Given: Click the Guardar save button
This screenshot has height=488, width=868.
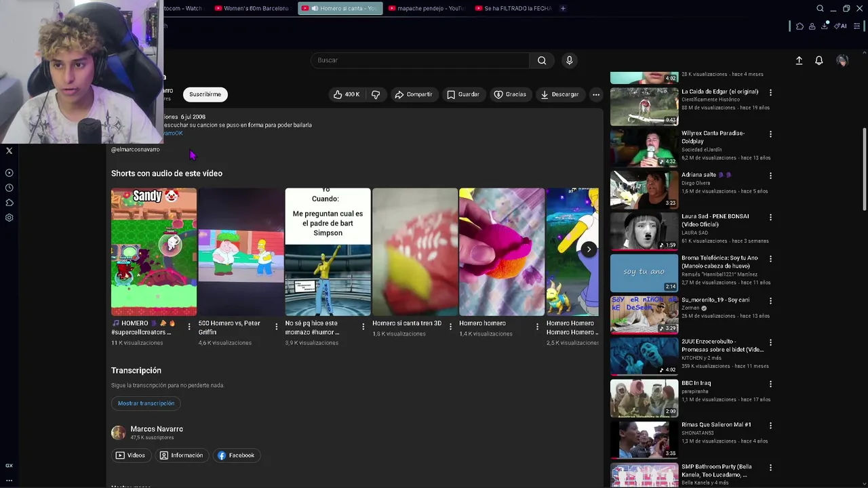Looking at the screenshot, I should point(463,94).
